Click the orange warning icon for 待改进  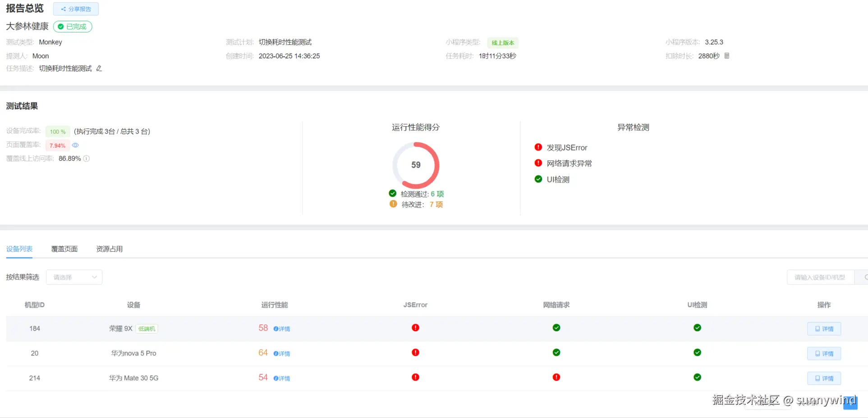coord(393,204)
